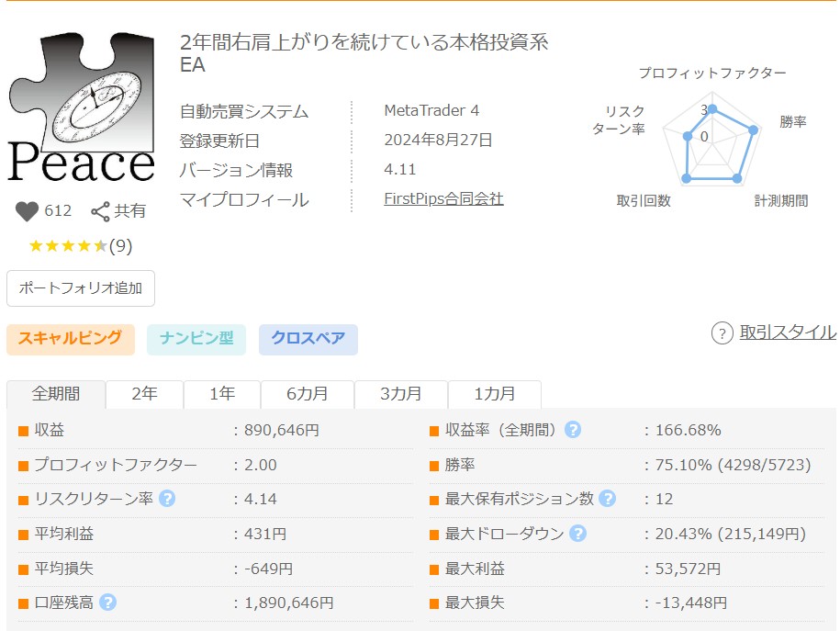Switch to the 2年 tab

pyautogui.click(x=144, y=394)
